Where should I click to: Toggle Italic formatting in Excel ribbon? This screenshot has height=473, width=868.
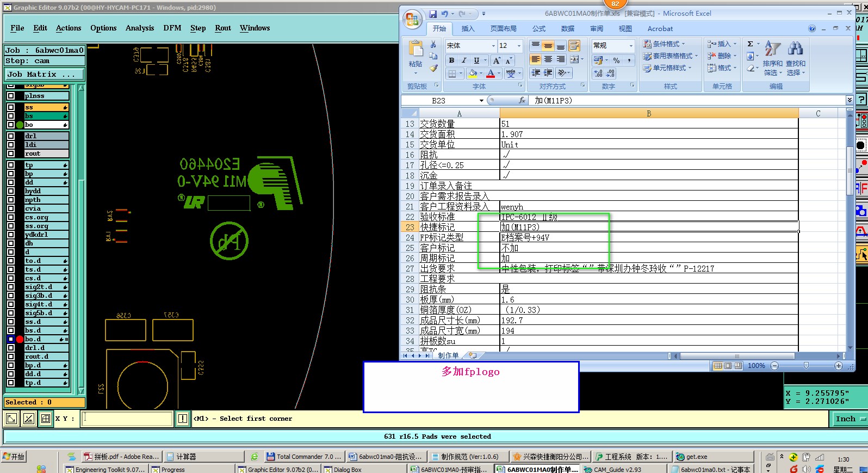coord(463,60)
